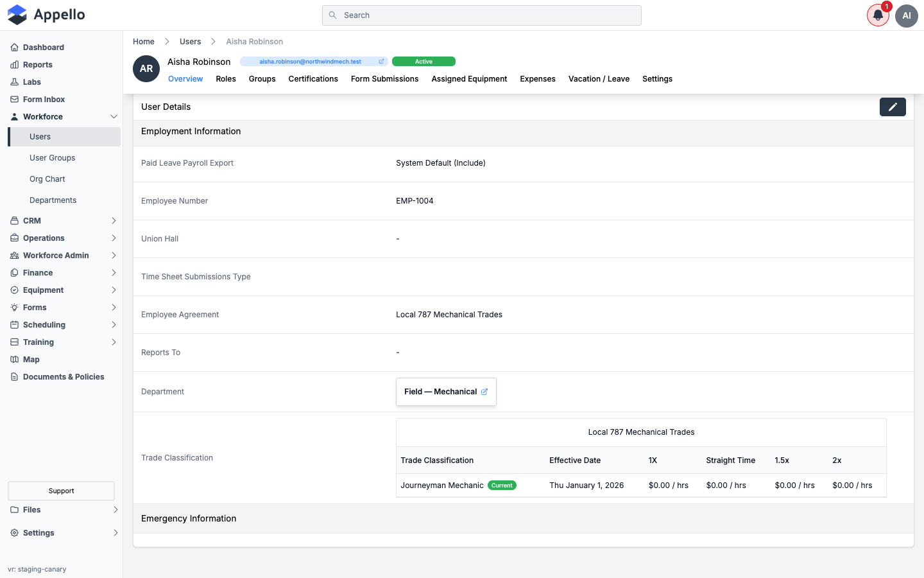The image size is (924, 578).
Task: Click the Active status badge
Action: click(x=424, y=62)
